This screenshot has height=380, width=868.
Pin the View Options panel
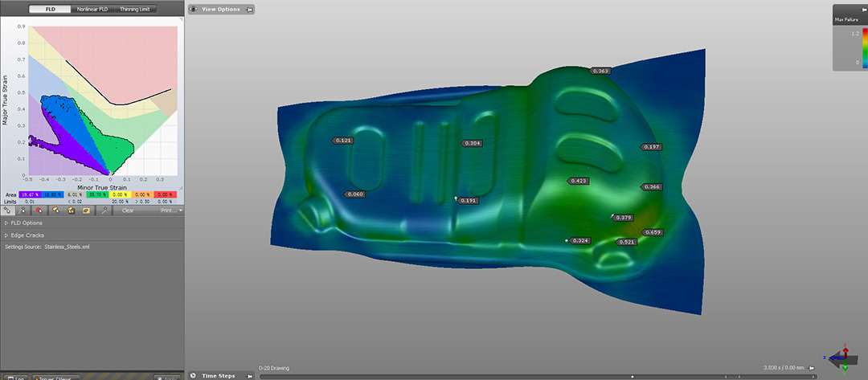248,10
